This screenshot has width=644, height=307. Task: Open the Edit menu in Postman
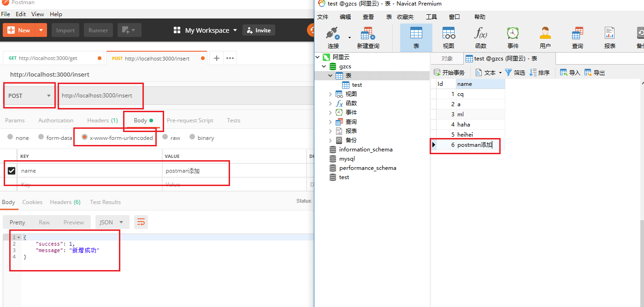21,14
